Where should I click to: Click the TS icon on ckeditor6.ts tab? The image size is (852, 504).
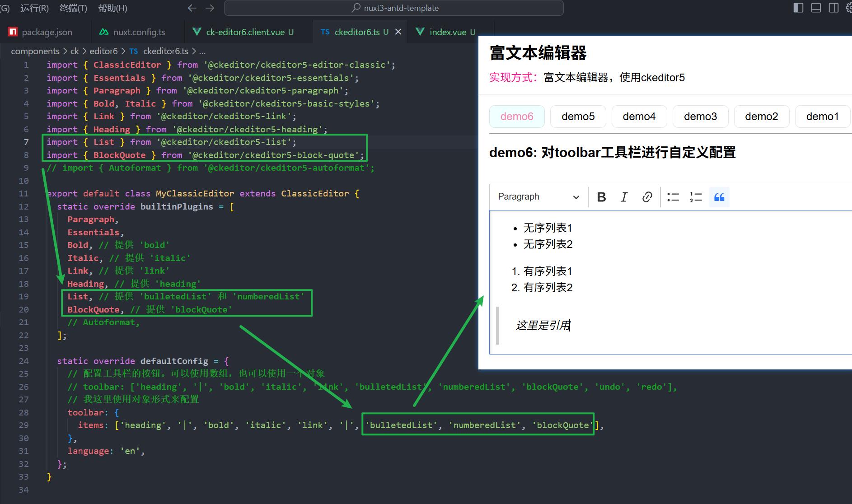click(x=325, y=32)
